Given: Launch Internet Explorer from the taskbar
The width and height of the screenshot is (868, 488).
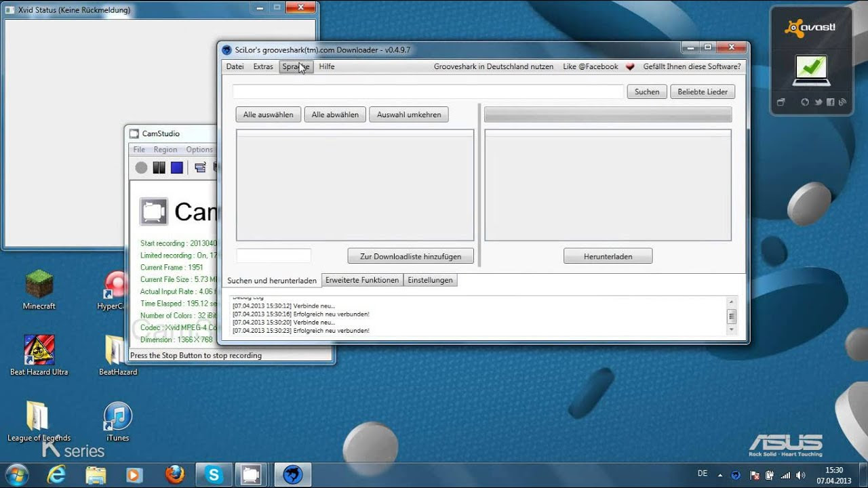Looking at the screenshot, I should pos(56,474).
